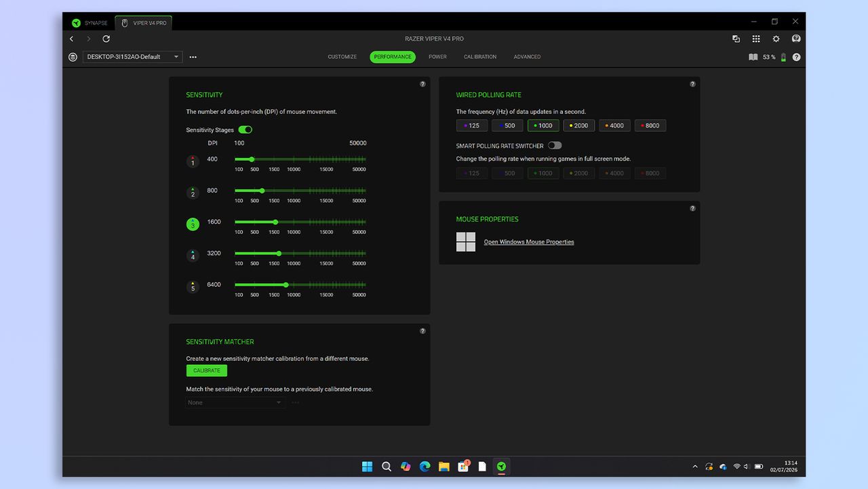Open the help question mark near battery

[x=796, y=57]
